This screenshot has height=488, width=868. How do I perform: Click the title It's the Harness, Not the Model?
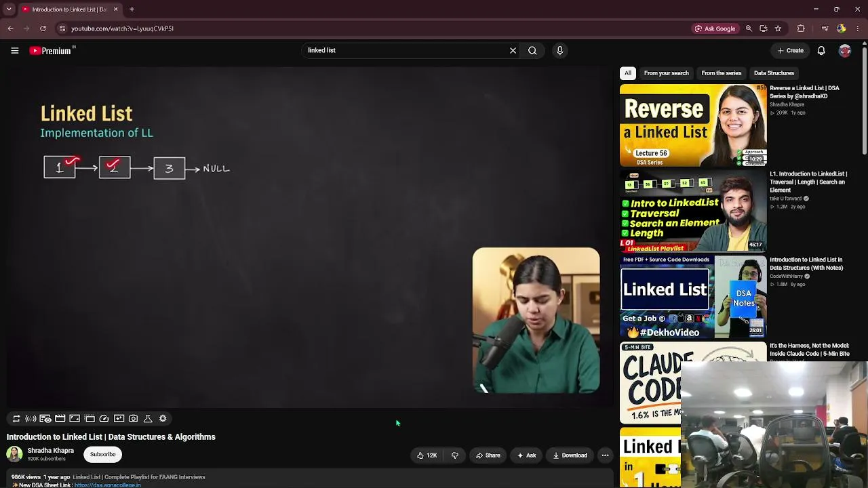pyautogui.click(x=810, y=350)
